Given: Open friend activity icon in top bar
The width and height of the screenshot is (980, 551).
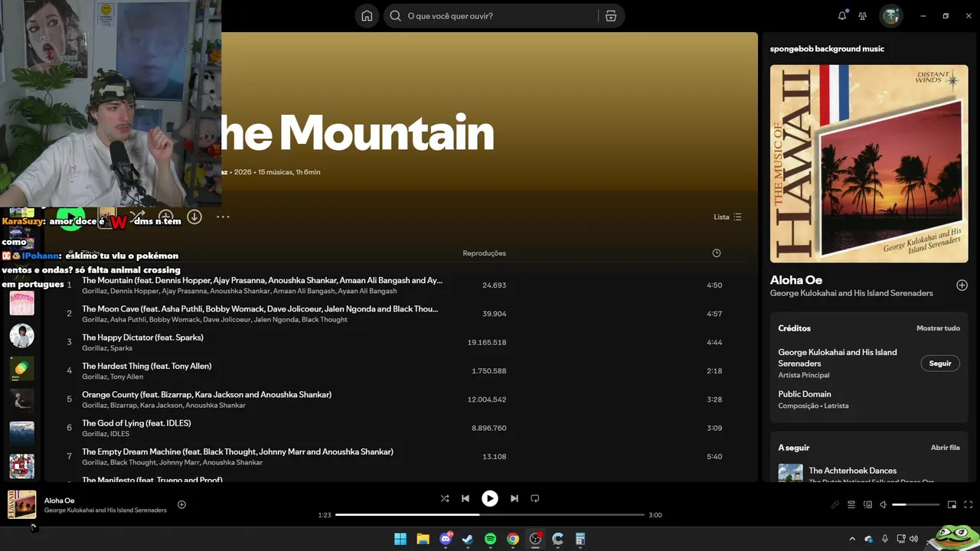Looking at the screenshot, I should tap(863, 16).
